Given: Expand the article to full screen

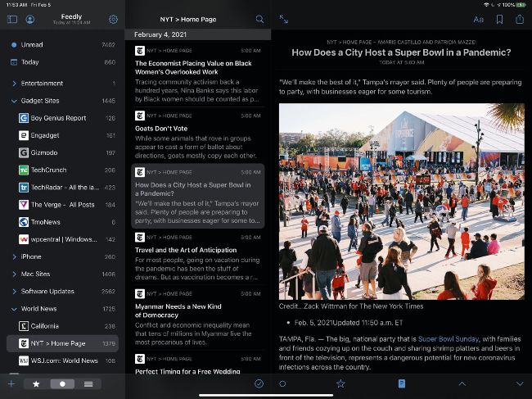Looking at the screenshot, I should pyautogui.click(x=283, y=19).
